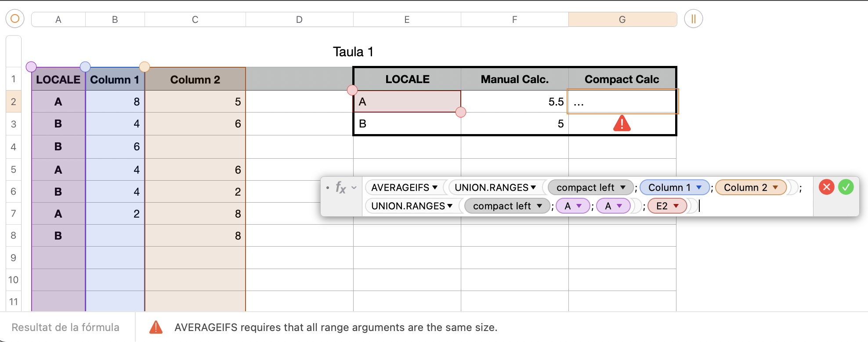Click cell F2 containing 5.5

(514, 102)
